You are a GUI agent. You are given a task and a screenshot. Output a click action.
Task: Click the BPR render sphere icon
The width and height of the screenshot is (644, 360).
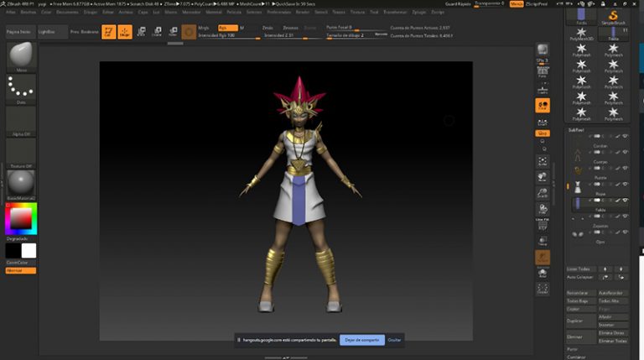tap(543, 50)
